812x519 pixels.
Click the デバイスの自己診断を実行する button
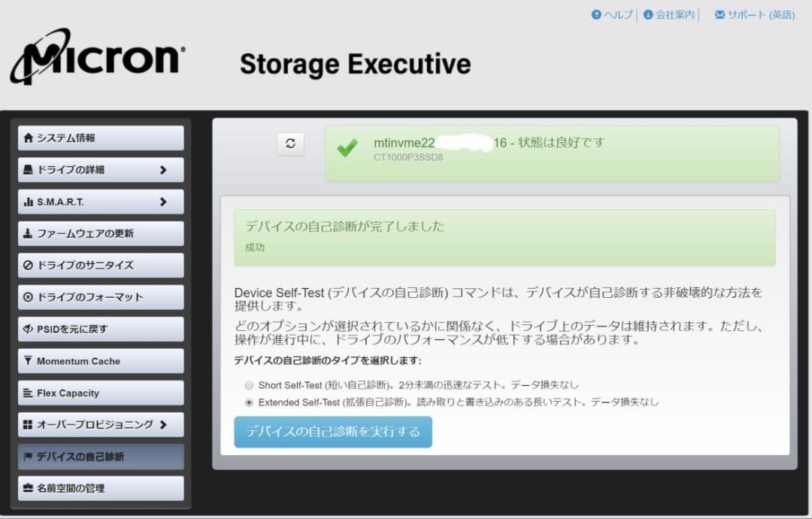[x=333, y=432]
